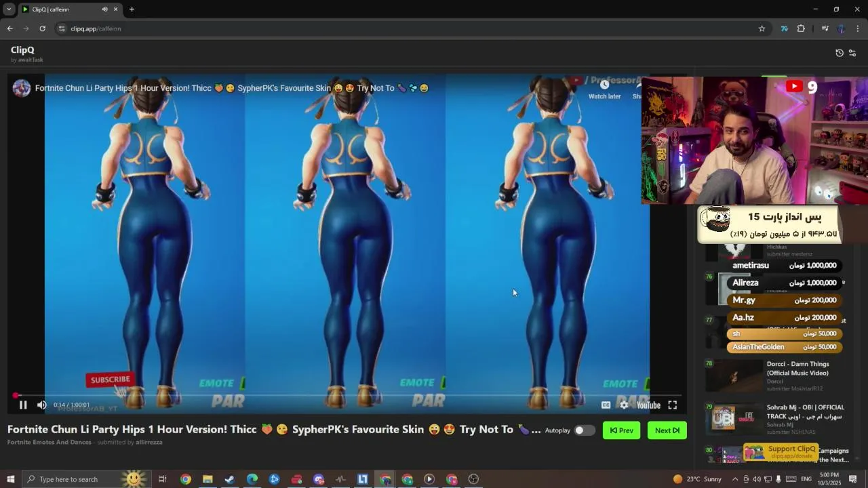Open Chrome profile avatar
Viewport: 868px width, 488px height.
pos(842,28)
